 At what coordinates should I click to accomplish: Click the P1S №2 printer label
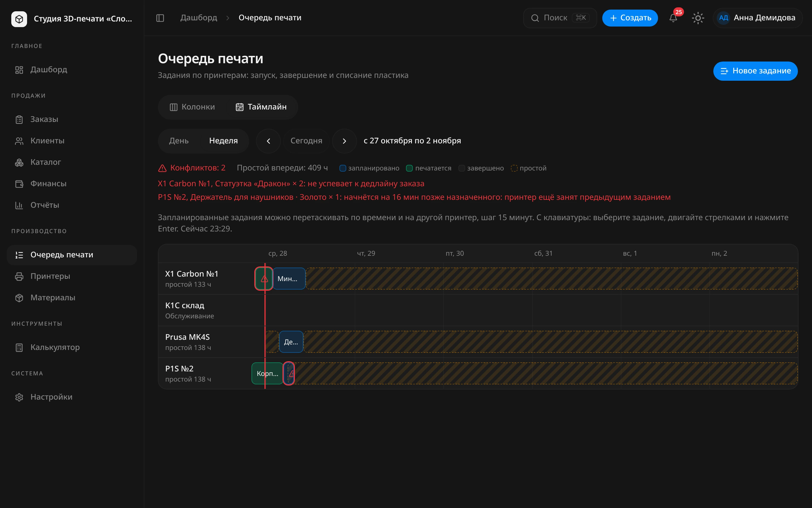(179, 369)
